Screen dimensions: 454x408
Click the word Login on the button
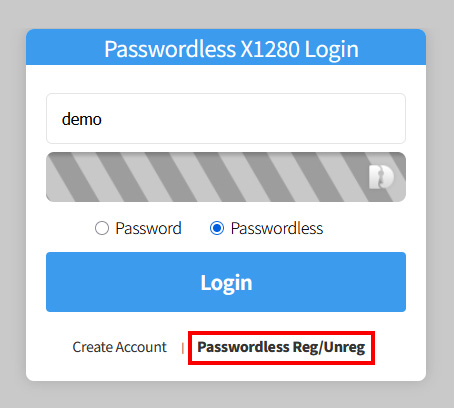[226, 283]
